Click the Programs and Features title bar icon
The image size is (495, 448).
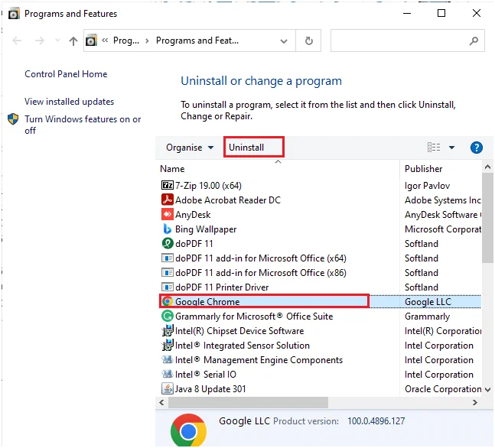point(14,14)
